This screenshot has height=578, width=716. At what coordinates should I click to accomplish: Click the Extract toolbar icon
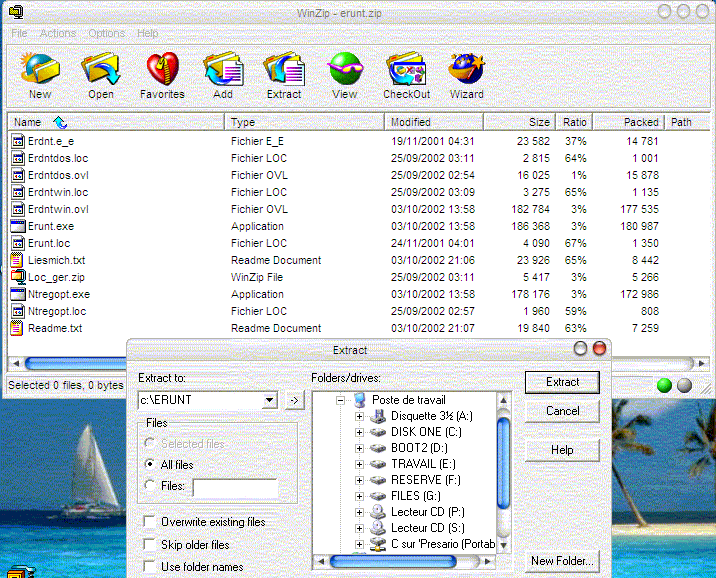pyautogui.click(x=284, y=70)
